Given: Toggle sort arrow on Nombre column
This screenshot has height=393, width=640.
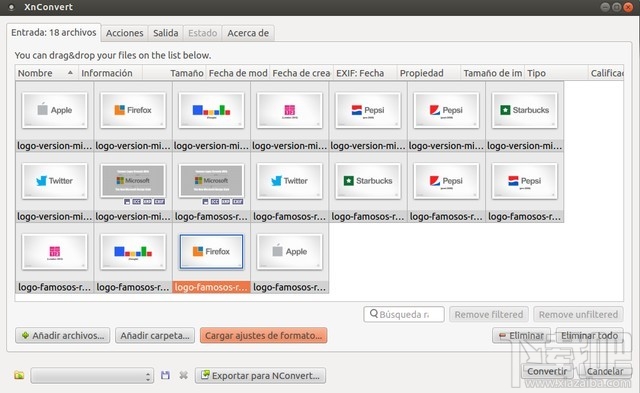Looking at the screenshot, I should pos(70,73).
